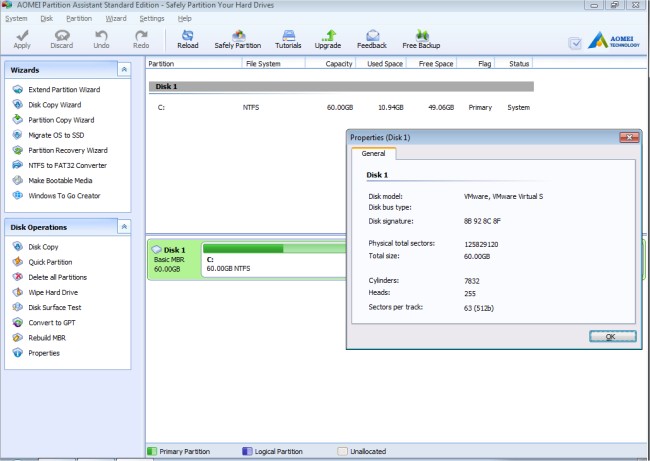Toggle the checkbox icon beside AOMEI logo
650x461 pixels.
pos(575,43)
